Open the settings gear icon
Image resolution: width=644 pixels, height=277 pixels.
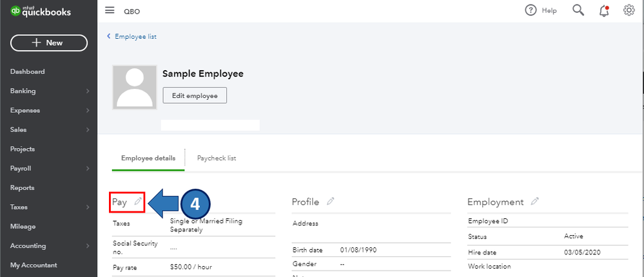tap(629, 10)
